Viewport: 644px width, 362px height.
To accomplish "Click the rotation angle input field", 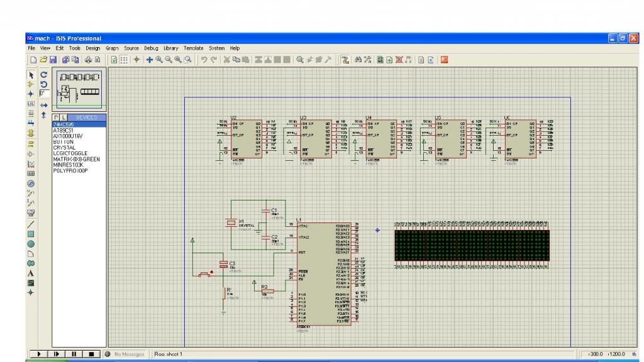I will click(45, 94).
